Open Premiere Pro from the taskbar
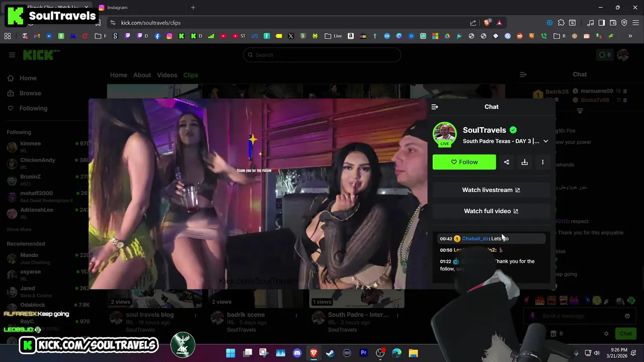Viewport: 644px width, 362px height. [363, 353]
